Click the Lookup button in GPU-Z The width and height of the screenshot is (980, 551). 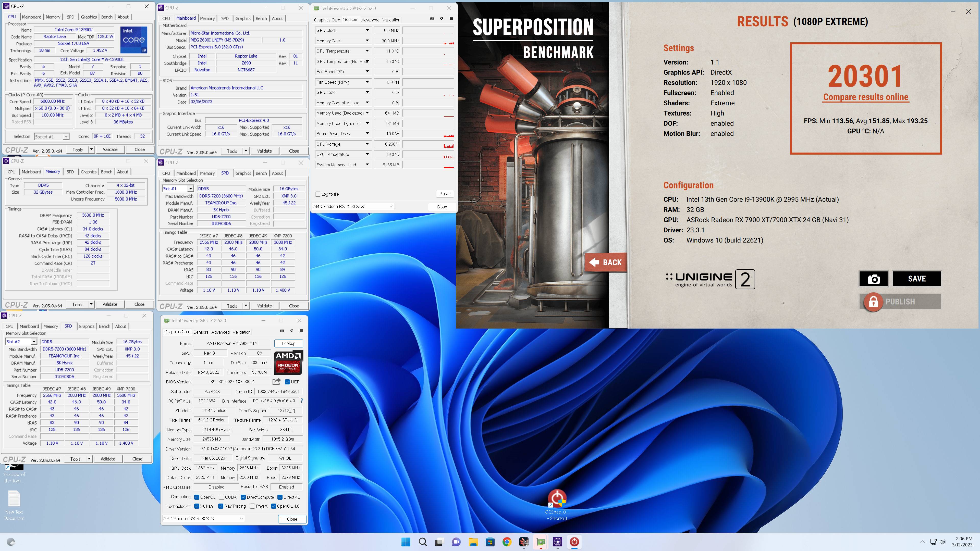(289, 343)
